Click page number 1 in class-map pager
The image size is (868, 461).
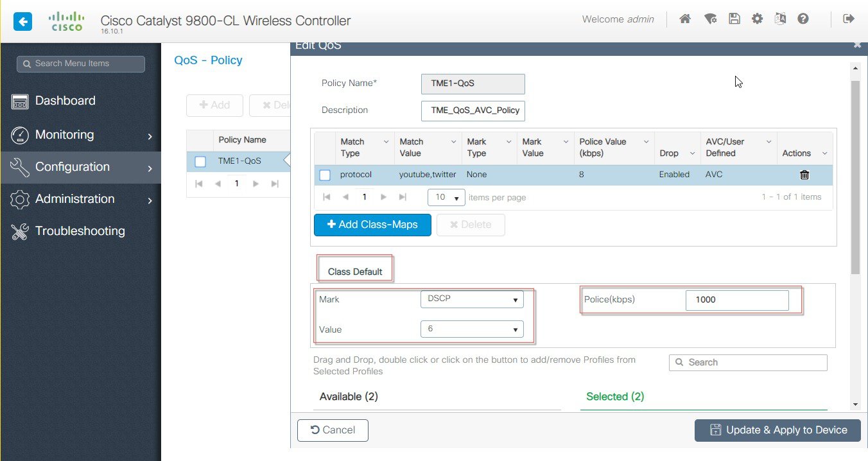pyautogui.click(x=364, y=197)
